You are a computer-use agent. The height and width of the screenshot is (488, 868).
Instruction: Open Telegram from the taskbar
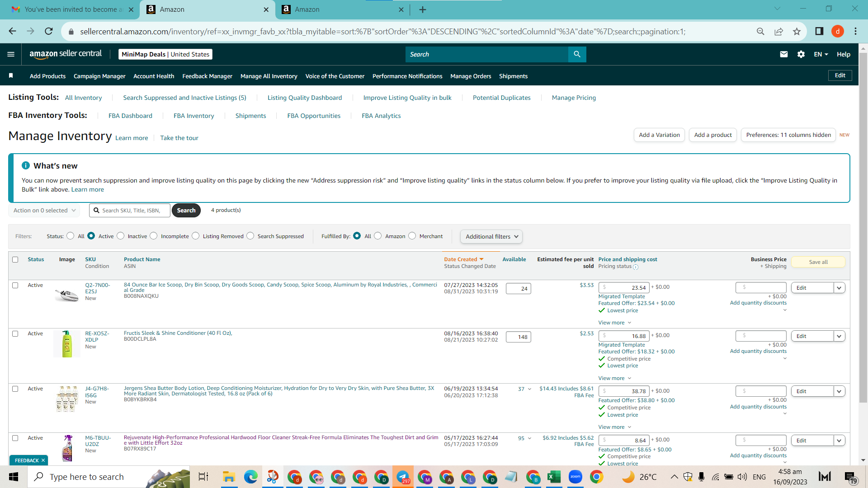pos(402,477)
